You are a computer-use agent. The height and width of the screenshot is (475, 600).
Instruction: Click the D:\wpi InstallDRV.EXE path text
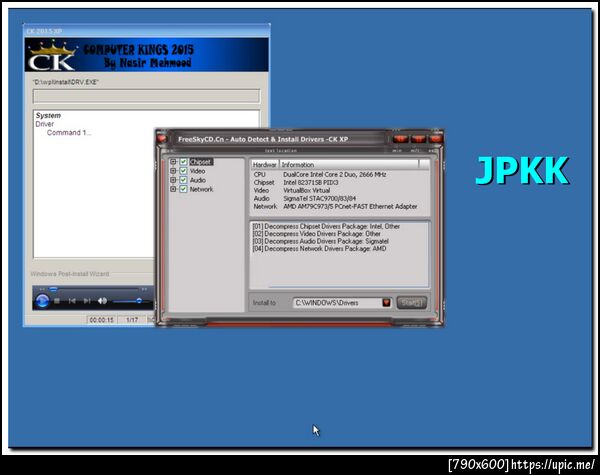[66, 82]
